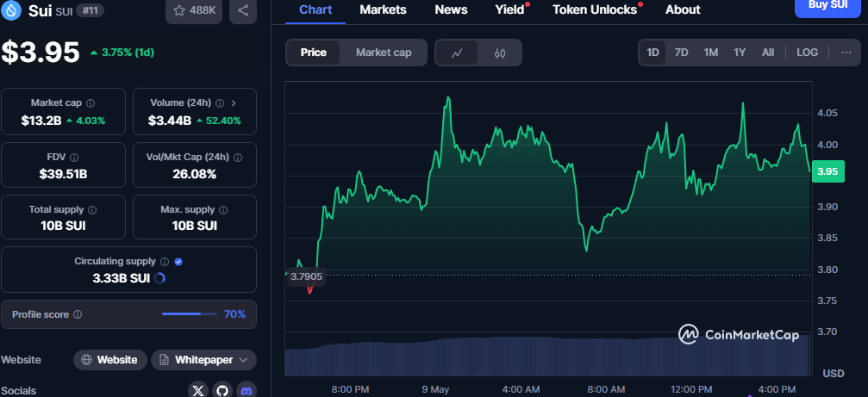The width and height of the screenshot is (868, 397).
Task: Click the $3.44B volume value
Action: pyautogui.click(x=170, y=121)
